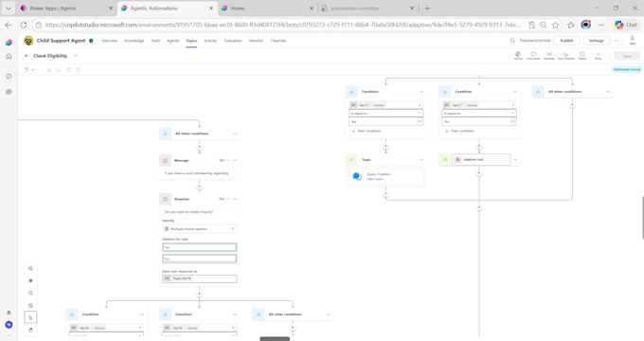Click the undo icon in the edit toolbar
Screen dimensions: 644x341
pos(27,69)
